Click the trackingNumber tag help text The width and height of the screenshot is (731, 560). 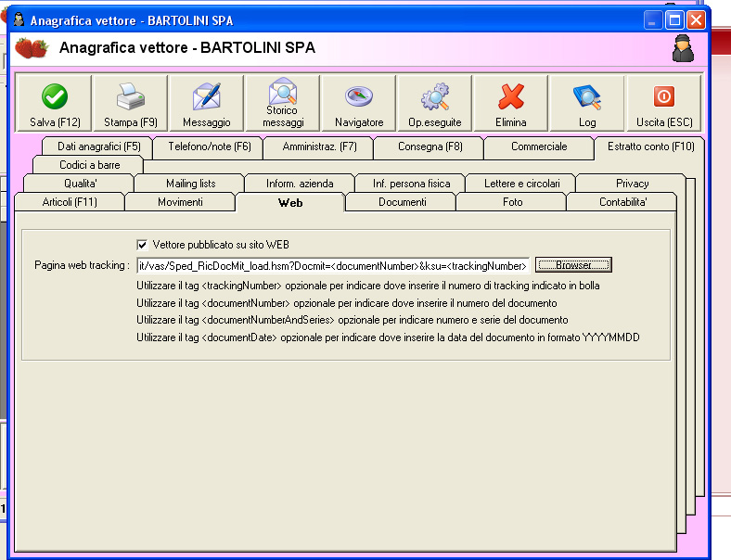click(x=368, y=286)
